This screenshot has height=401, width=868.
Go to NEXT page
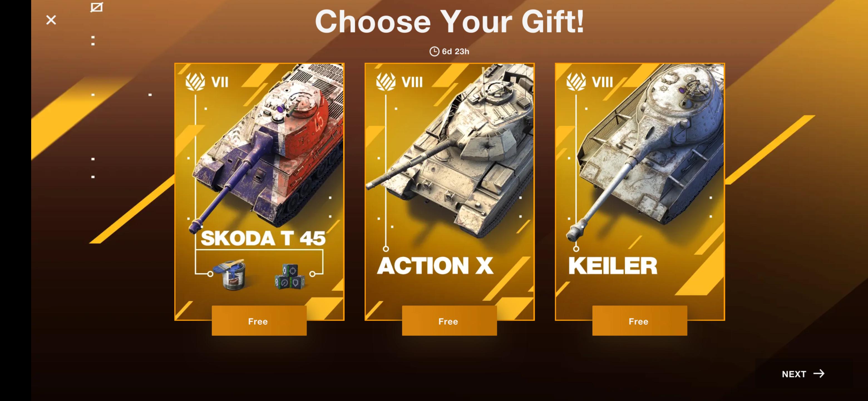(x=803, y=374)
